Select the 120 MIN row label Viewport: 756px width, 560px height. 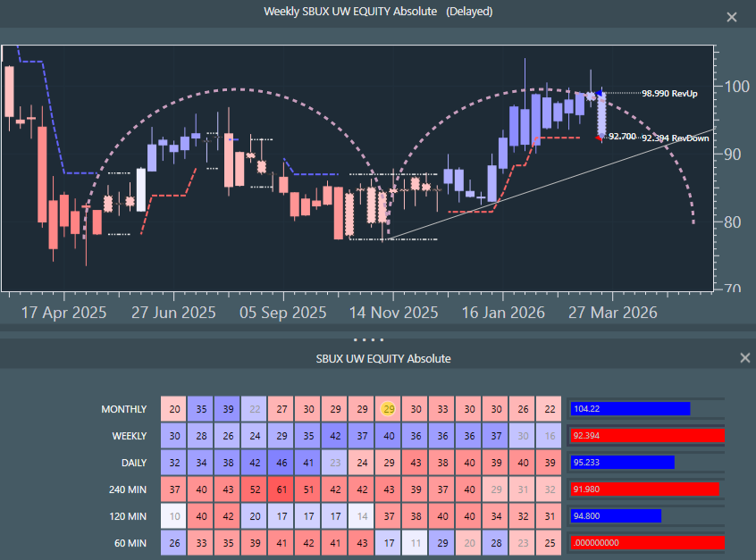tap(128, 516)
